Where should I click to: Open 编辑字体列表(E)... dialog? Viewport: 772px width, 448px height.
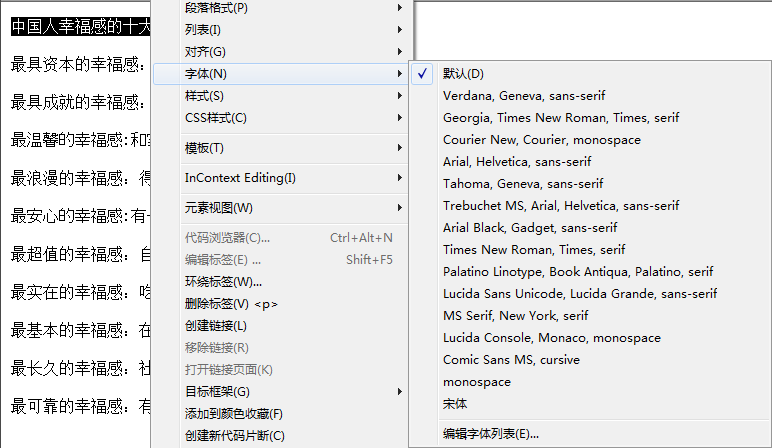click(x=491, y=434)
